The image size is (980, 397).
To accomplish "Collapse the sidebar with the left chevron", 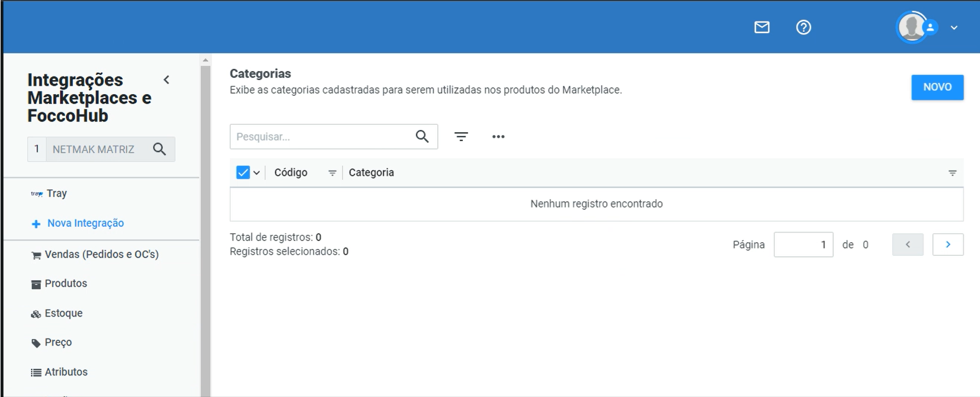I will tap(167, 80).
